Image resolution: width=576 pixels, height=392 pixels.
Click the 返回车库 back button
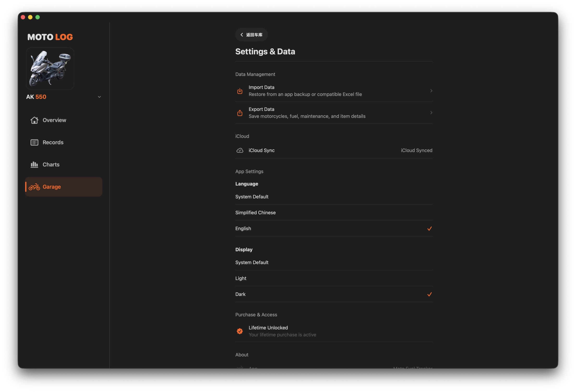pos(251,35)
